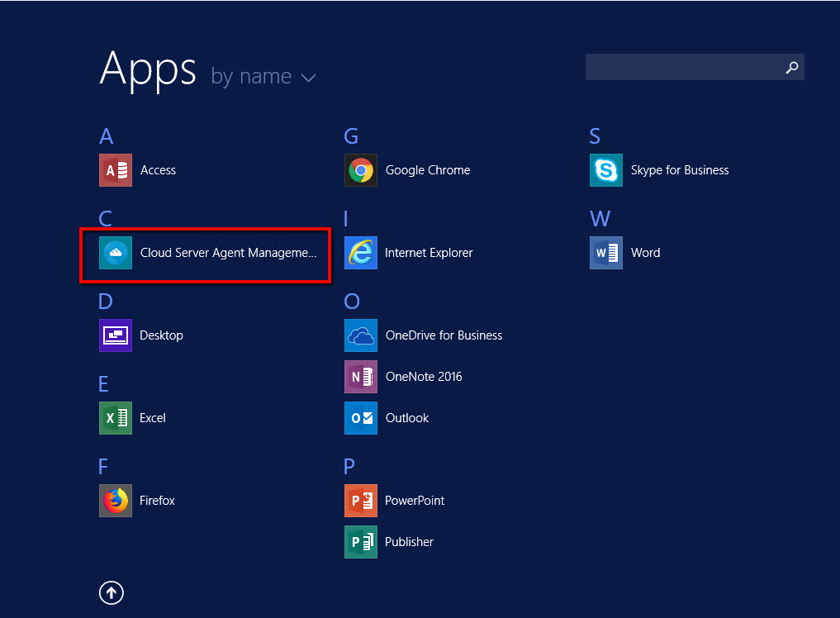The width and height of the screenshot is (840, 618).
Task: Launch the Skype for Business icon
Action: pyautogui.click(x=606, y=170)
